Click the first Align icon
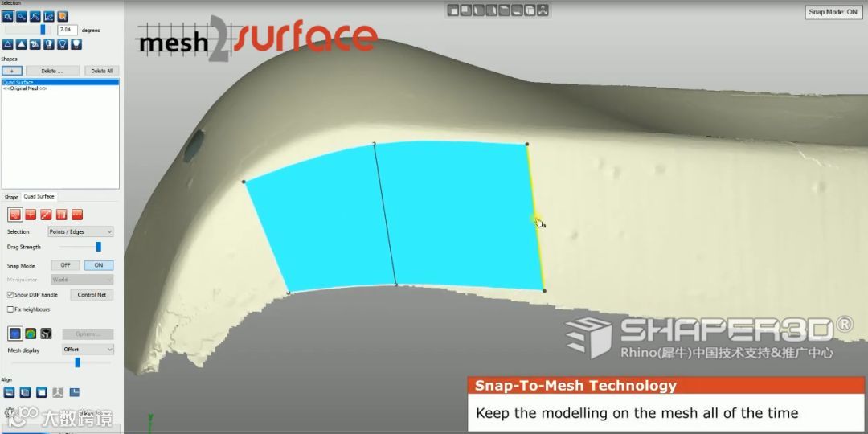The image size is (868, 434). (x=9, y=392)
